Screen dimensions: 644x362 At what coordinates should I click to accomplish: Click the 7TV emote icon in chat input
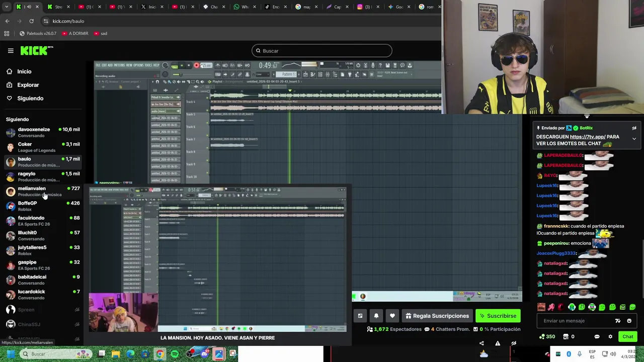618,321
